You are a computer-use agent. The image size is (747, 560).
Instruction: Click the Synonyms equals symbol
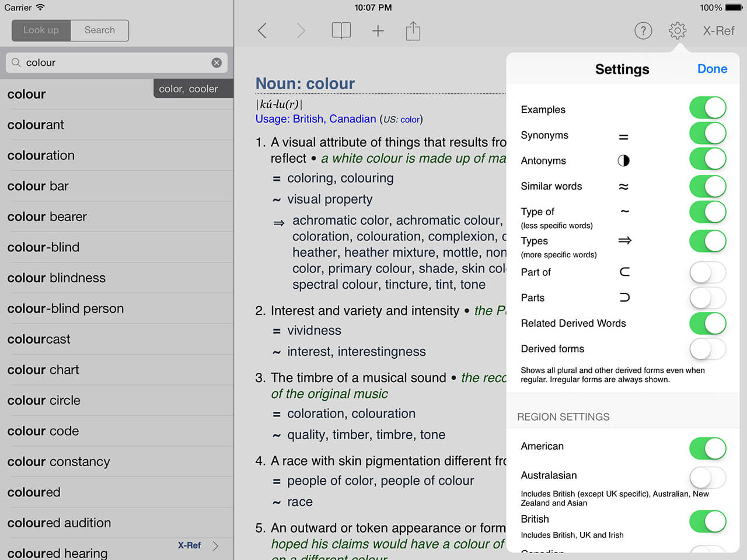click(x=623, y=137)
